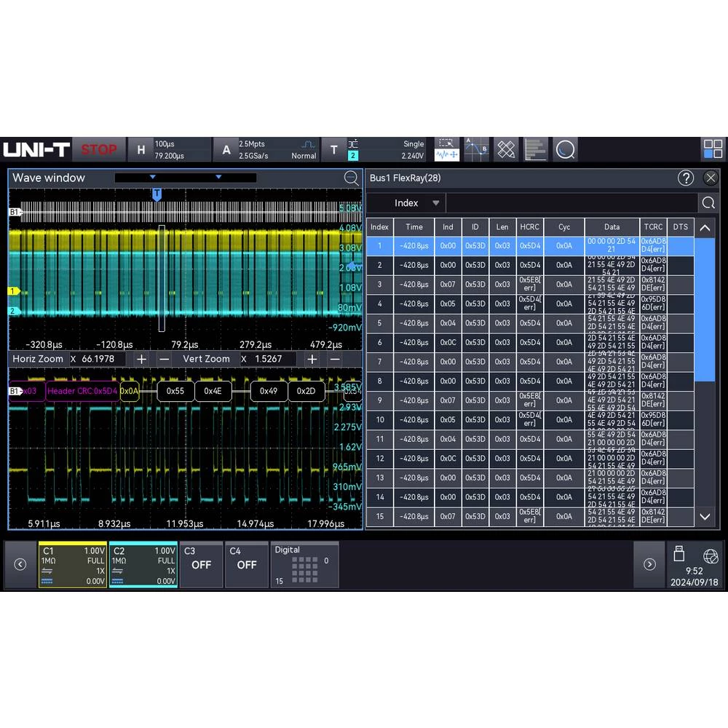The image size is (728, 728).
Task: Select table row with index 15
Action: tap(530, 516)
